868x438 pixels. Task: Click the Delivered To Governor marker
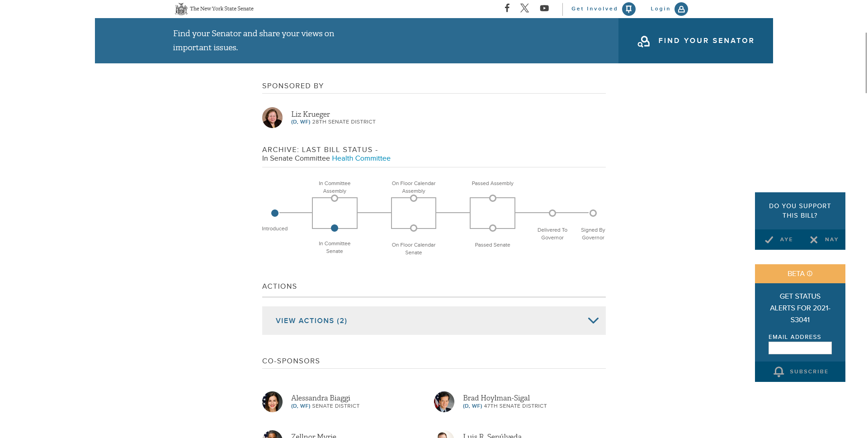click(x=552, y=213)
